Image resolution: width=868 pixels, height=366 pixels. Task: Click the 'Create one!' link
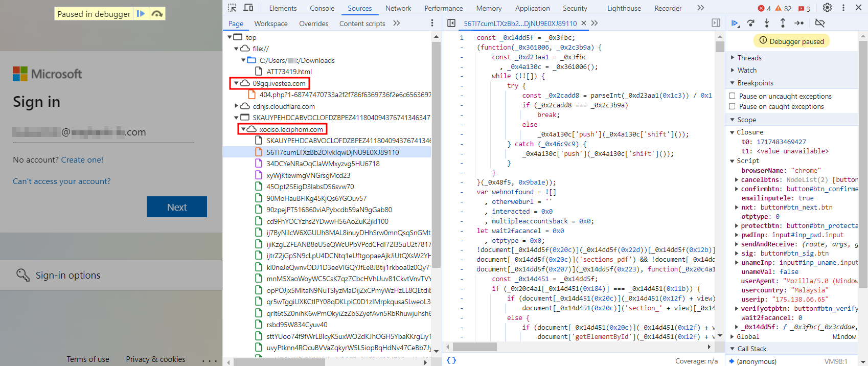pos(82,160)
